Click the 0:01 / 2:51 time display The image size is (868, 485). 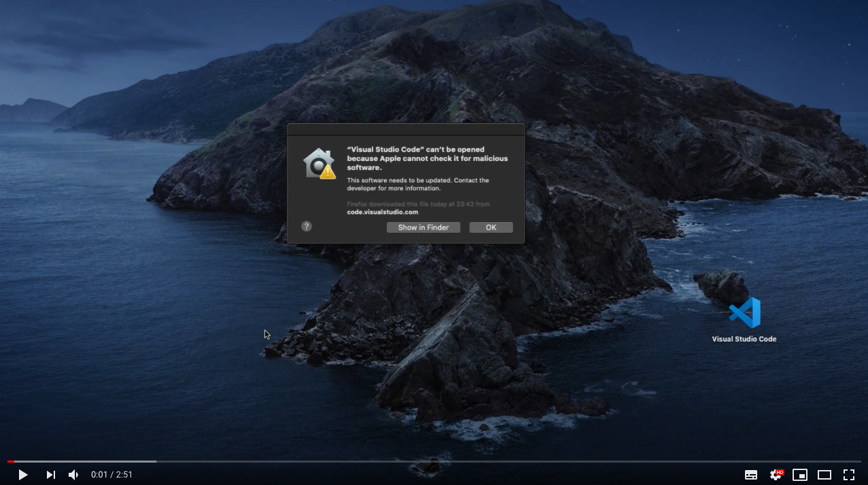(112, 475)
